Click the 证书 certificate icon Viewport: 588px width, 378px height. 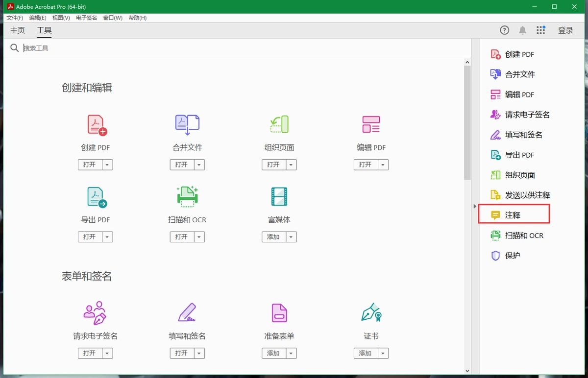(x=371, y=312)
